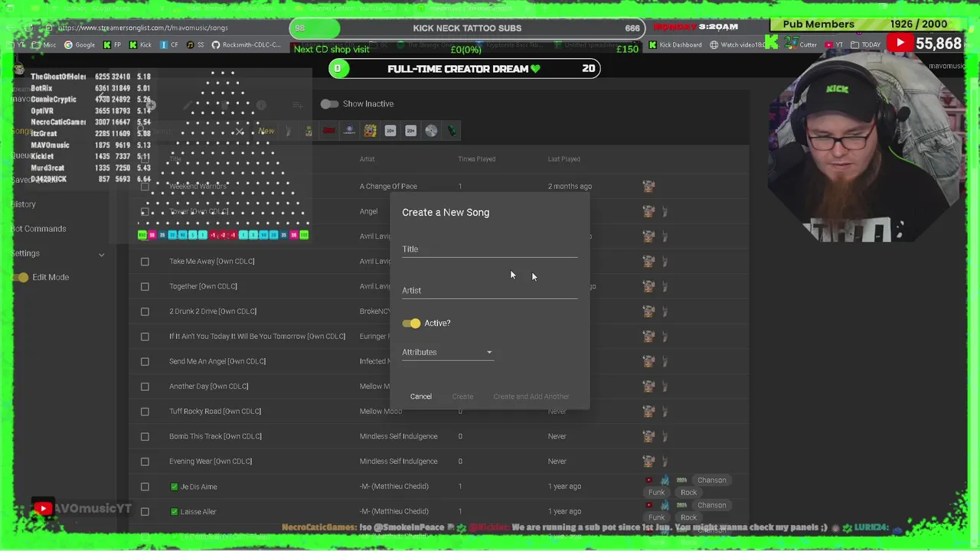This screenshot has height=551, width=980.
Task: Toggle Edit Mode in the sidebar
Action: 21,277
